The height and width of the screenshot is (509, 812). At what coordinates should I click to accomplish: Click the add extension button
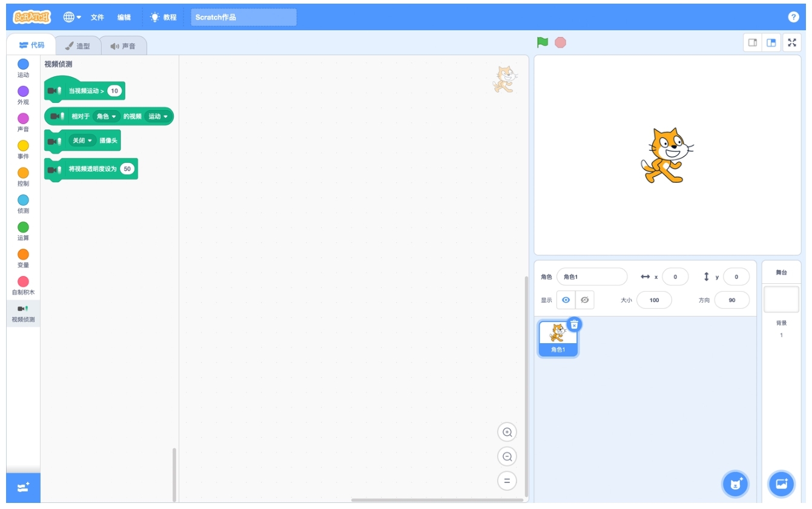(23, 488)
